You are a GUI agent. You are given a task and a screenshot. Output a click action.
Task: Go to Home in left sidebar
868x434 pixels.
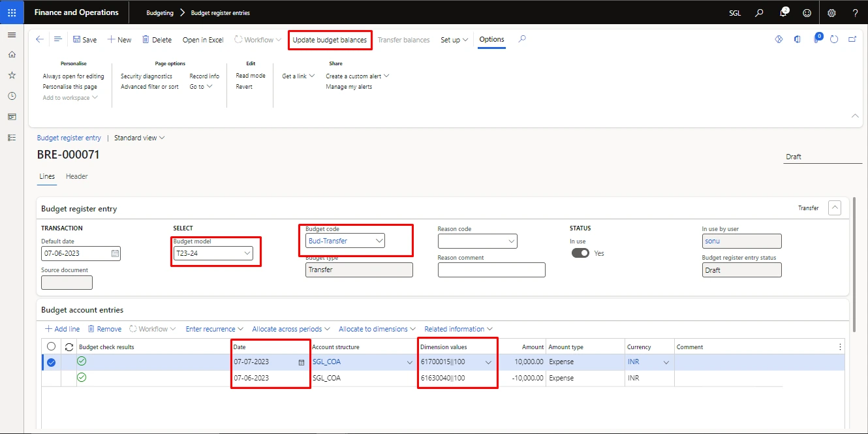(x=12, y=55)
